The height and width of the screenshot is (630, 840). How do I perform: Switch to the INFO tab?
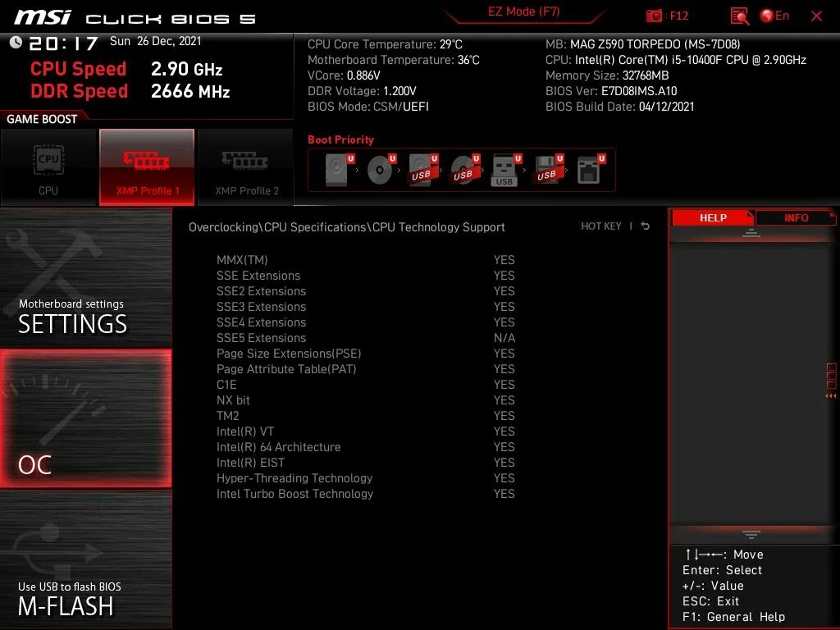pyautogui.click(x=796, y=217)
